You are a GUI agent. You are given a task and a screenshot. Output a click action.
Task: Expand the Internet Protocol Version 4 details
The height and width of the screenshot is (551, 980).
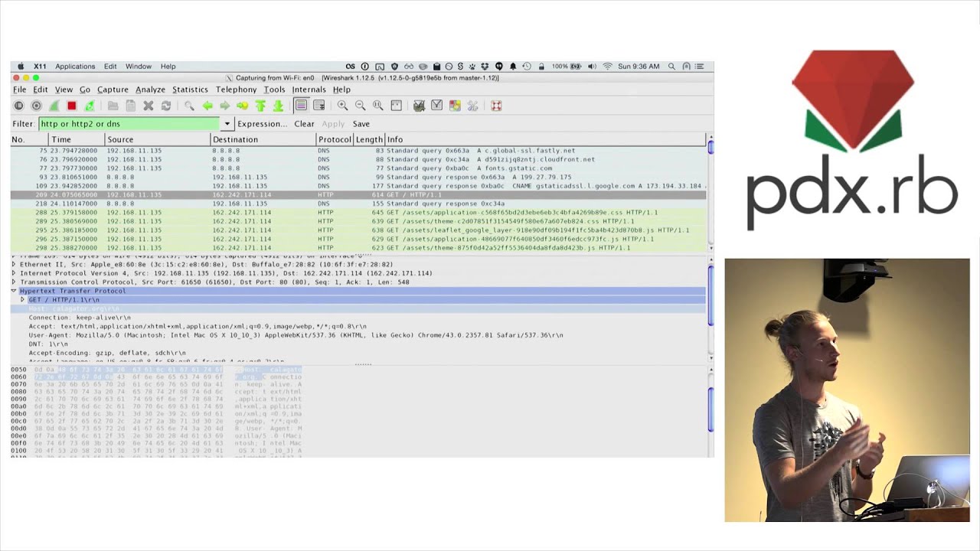(x=14, y=273)
